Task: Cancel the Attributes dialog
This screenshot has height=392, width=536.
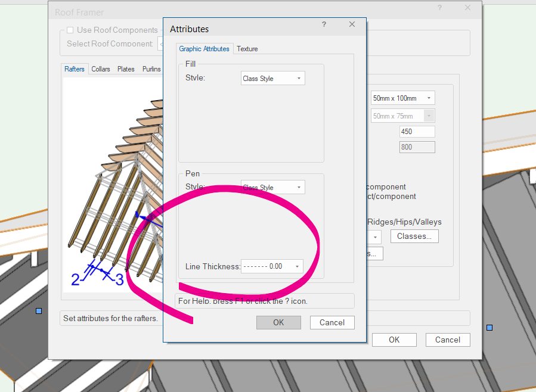Action: pyautogui.click(x=331, y=322)
